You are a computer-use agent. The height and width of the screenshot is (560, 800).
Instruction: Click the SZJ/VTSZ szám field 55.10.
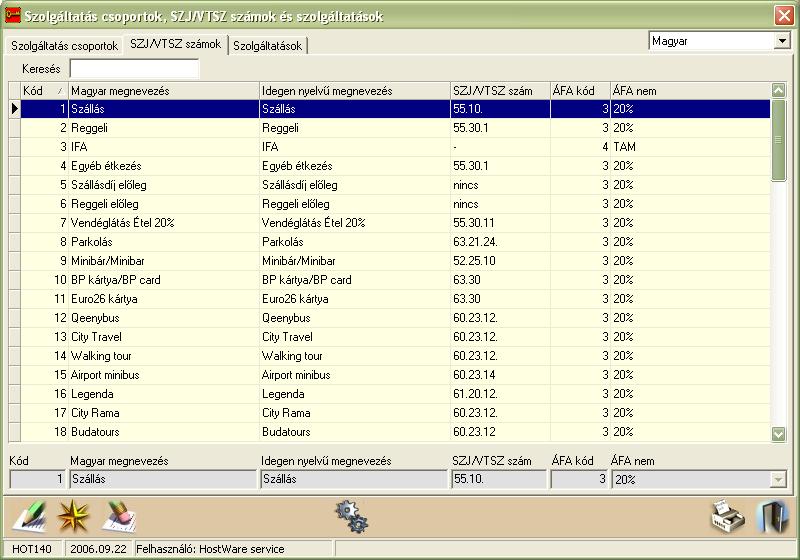pos(499,479)
